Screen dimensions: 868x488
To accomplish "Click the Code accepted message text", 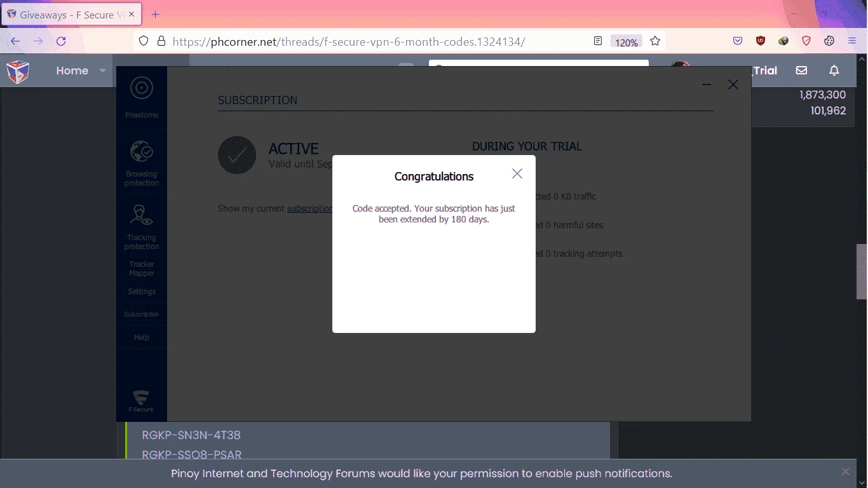I will click(434, 213).
